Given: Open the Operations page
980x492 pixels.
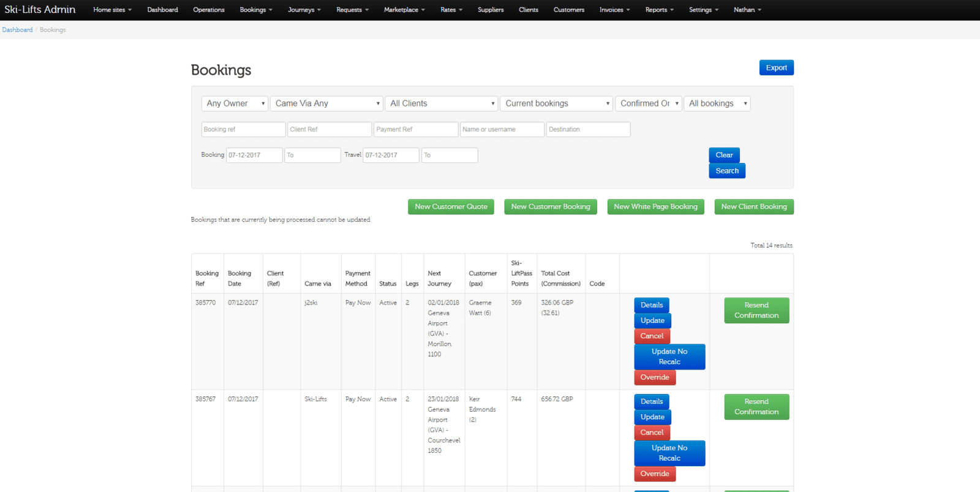Looking at the screenshot, I should [x=209, y=10].
